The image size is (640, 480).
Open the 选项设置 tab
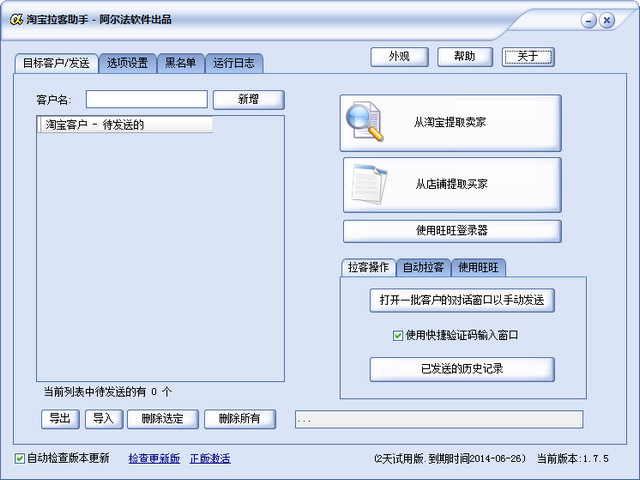tap(127, 63)
